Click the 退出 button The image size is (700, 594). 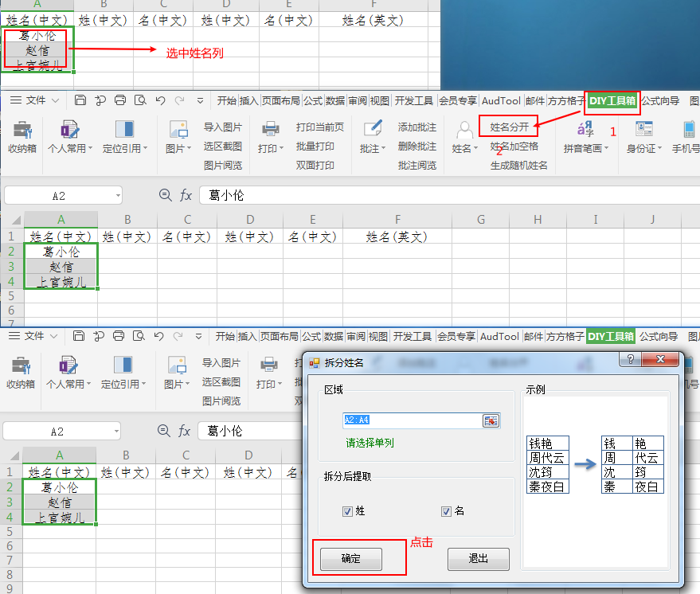(x=478, y=559)
